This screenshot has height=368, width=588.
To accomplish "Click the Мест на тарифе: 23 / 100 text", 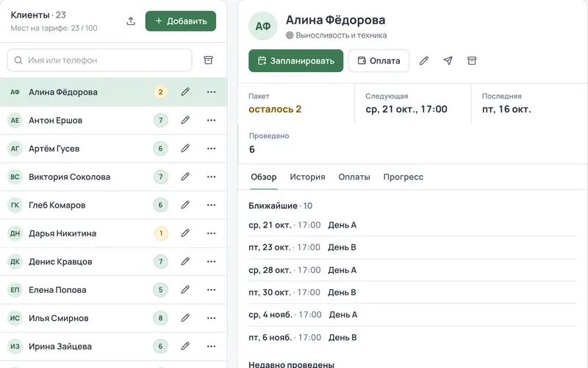I will coord(54,28).
